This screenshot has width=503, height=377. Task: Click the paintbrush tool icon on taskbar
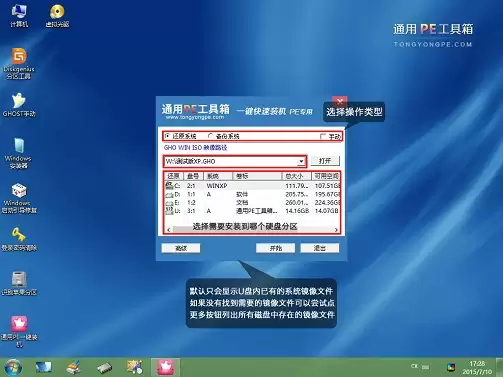tap(74, 367)
